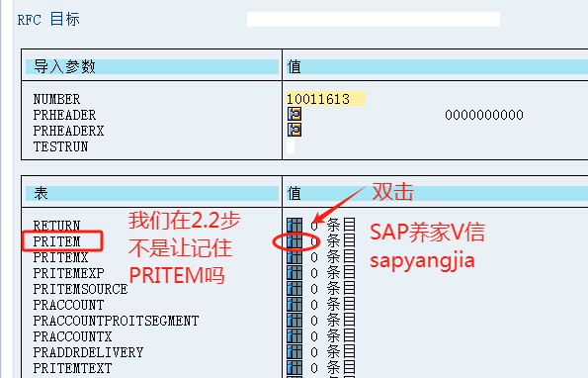
Task: Select the PRACCOUNTX table name
Action: (72, 336)
